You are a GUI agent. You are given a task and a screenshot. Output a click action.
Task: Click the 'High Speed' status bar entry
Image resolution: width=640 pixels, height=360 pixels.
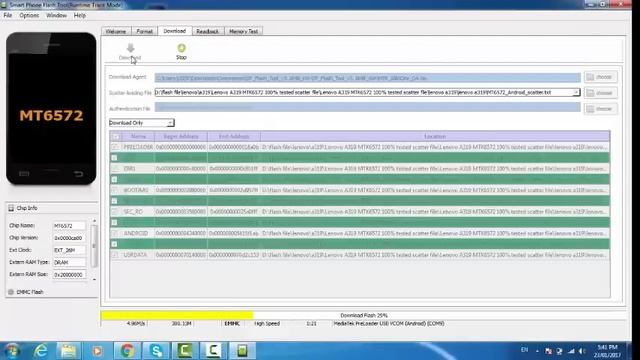(267, 323)
